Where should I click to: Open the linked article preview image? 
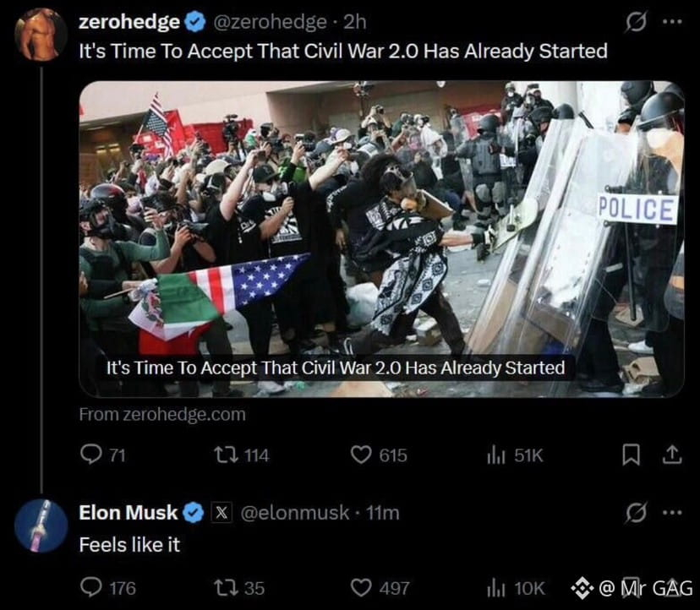pos(381,239)
